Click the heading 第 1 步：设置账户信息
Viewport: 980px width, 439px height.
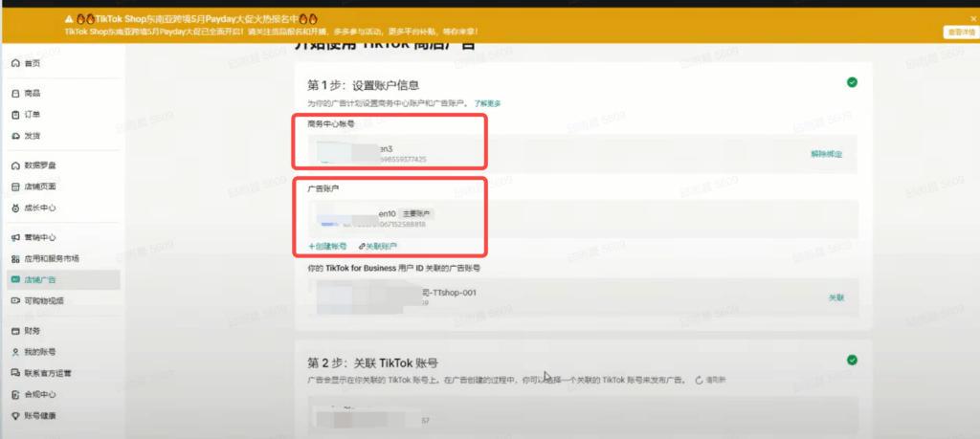click(x=363, y=85)
